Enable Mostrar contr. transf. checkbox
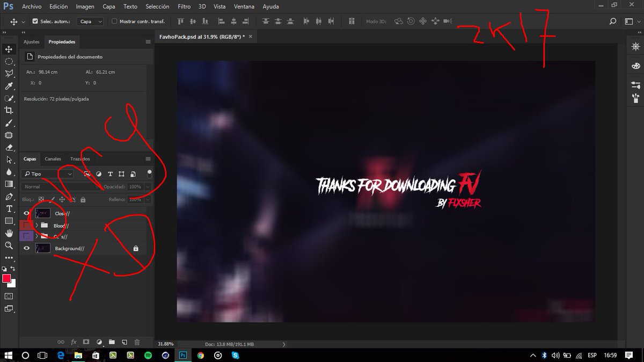The width and height of the screenshot is (644, 362). 114,21
